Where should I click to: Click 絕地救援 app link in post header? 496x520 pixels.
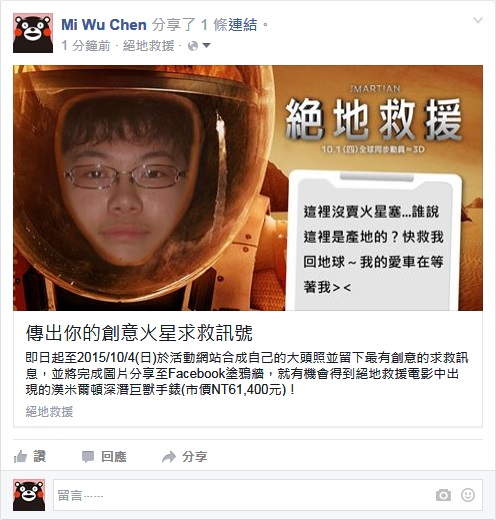coord(148,46)
